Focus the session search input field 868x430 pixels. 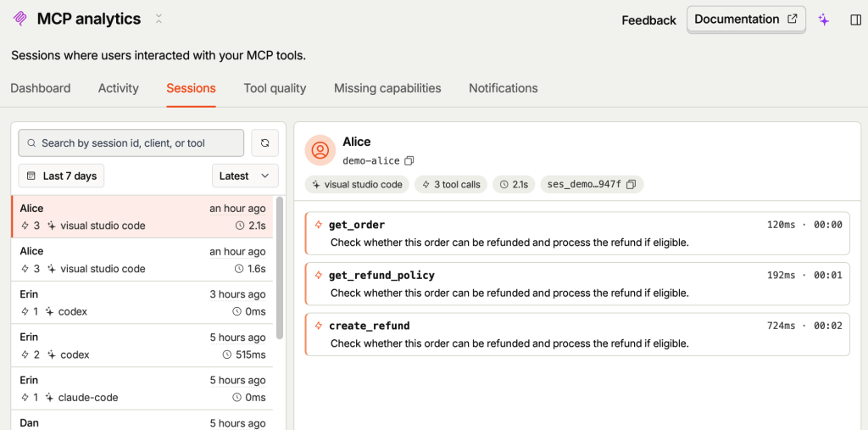click(x=131, y=143)
